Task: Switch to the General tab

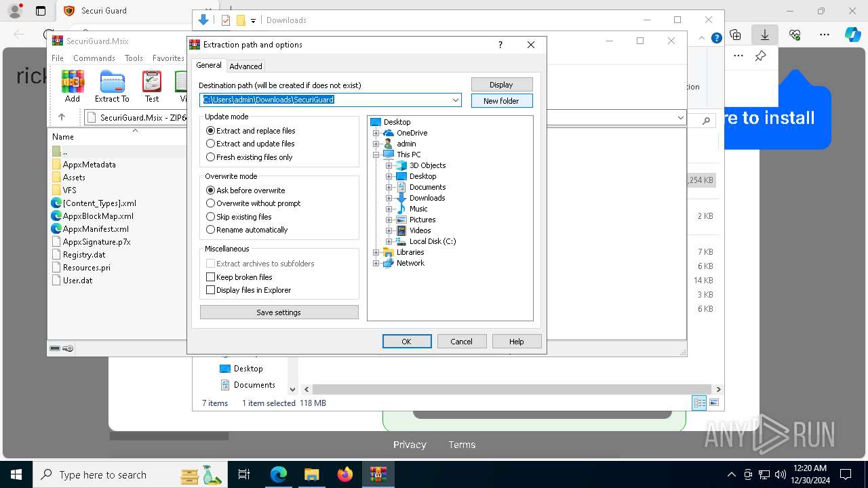Action: pyautogui.click(x=209, y=65)
